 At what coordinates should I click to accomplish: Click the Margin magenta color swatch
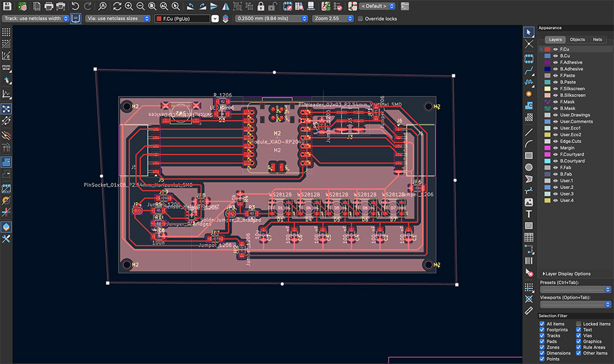[548, 148]
